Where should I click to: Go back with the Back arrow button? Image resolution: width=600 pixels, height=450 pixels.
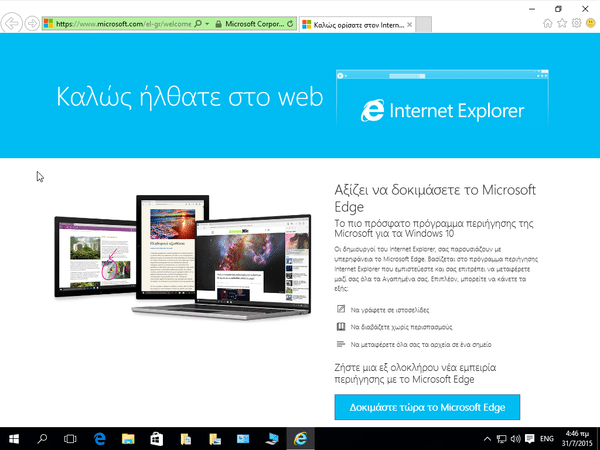pos(11,23)
